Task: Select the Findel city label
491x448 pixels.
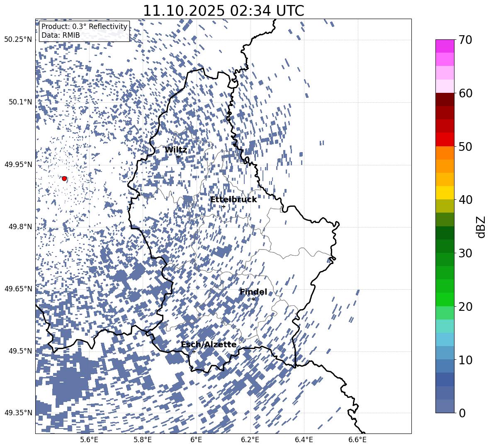Action: click(x=253, y=292)
